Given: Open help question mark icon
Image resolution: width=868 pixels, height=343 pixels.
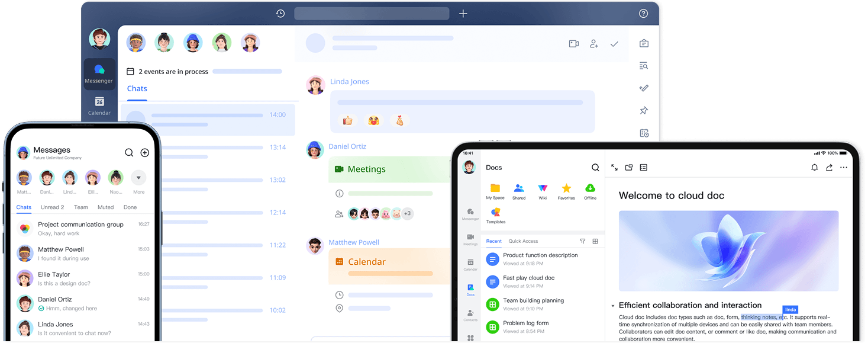Looking at the screenshot, I should click(x=643, y=14).
